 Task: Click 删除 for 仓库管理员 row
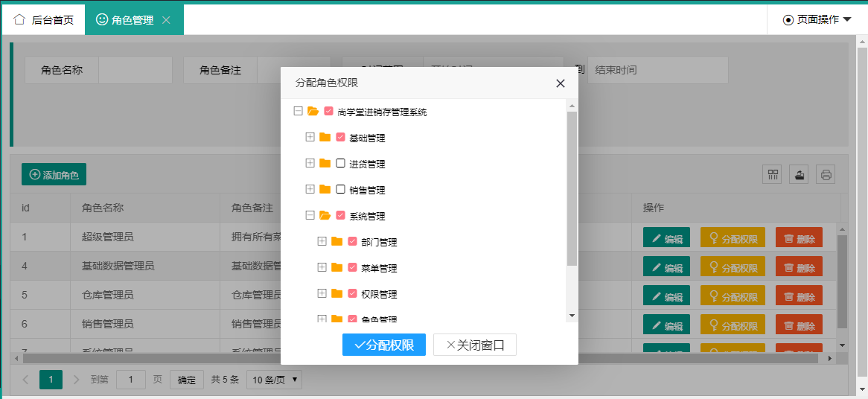(799, 296)
